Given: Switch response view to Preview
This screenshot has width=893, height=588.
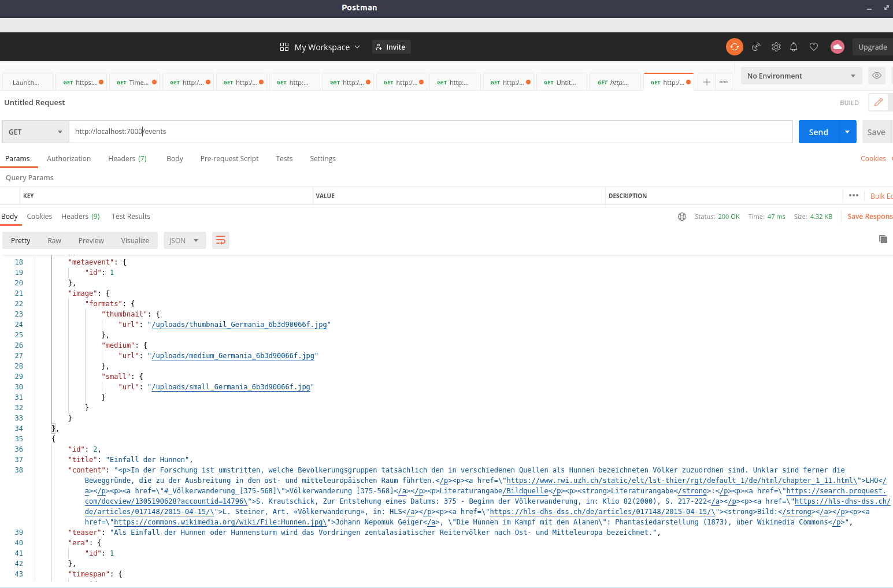Looking at the screenshot, I should pyautogui.click(x=91, y=240).
